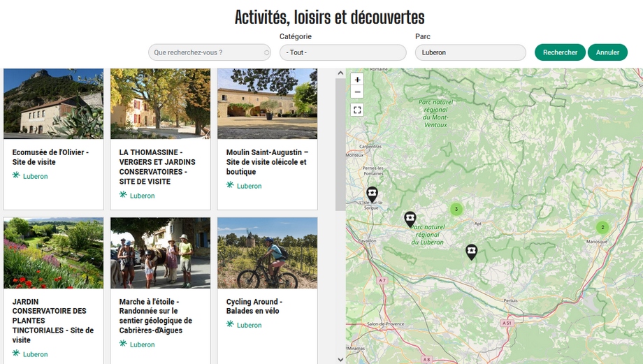Click the Catégorie label
This screenshot has width=643, height=364.
click(296, 36)
